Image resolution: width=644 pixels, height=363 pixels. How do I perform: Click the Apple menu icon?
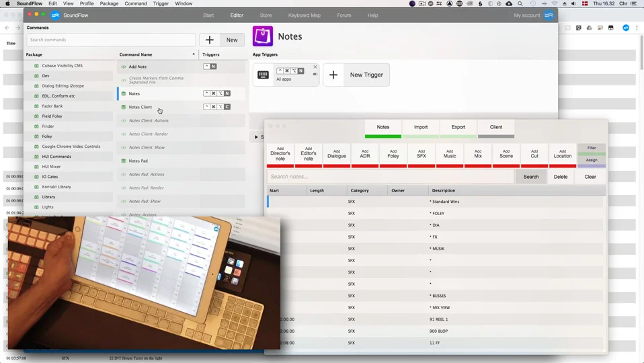7,3
